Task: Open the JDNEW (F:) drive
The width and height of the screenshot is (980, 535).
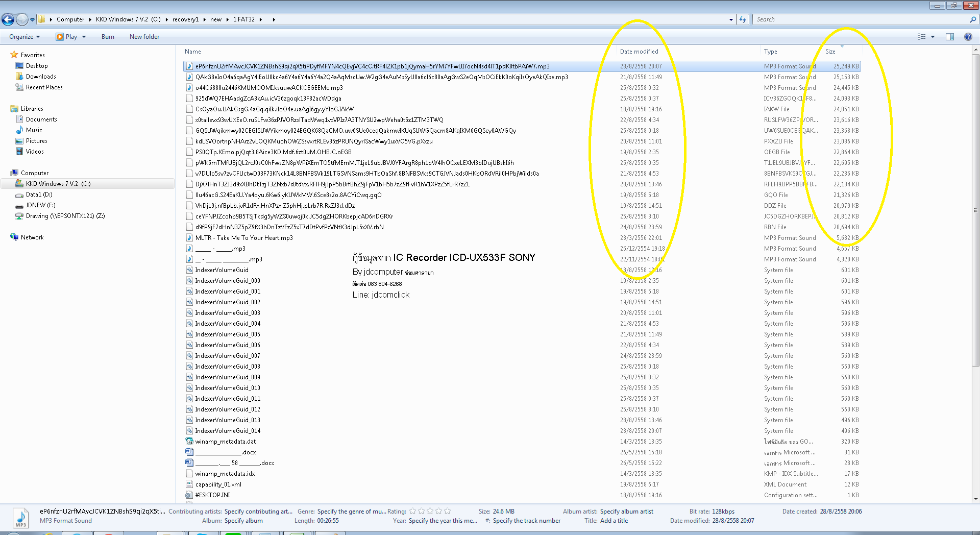Action: point(40,205)
